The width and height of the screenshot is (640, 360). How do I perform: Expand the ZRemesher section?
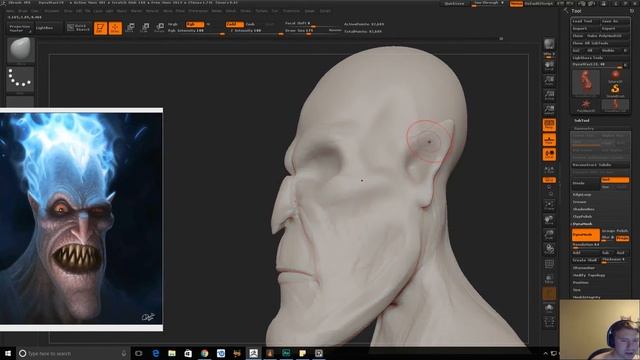(x=584, y=268)
